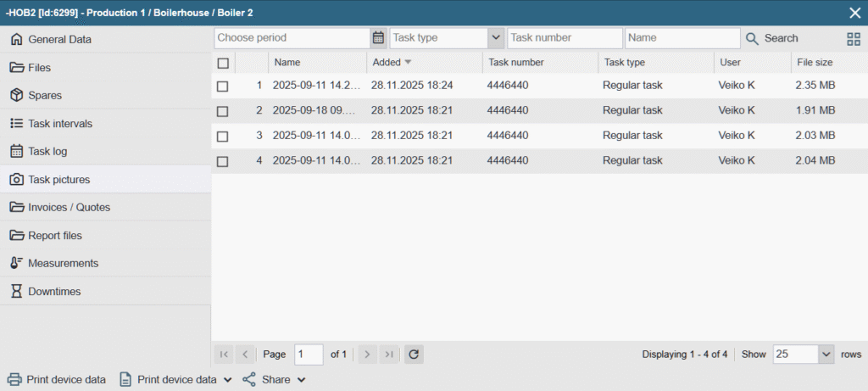Click the refresh icon in pagination bar
The height and width of the screenshot is (391, 868).
(414, 354)
